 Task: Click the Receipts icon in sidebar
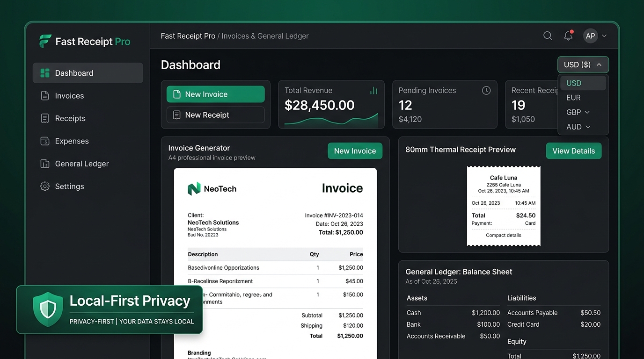click(45, 118)
